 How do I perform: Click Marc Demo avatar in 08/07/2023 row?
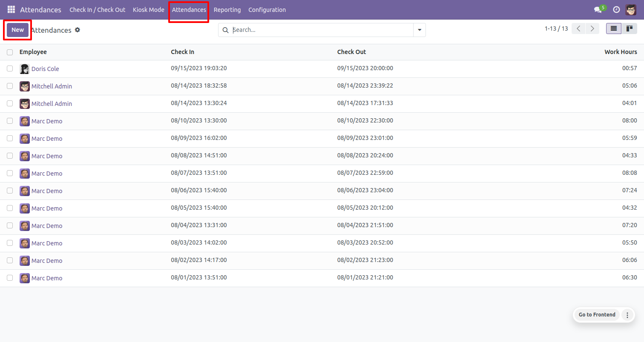point(25,174)
